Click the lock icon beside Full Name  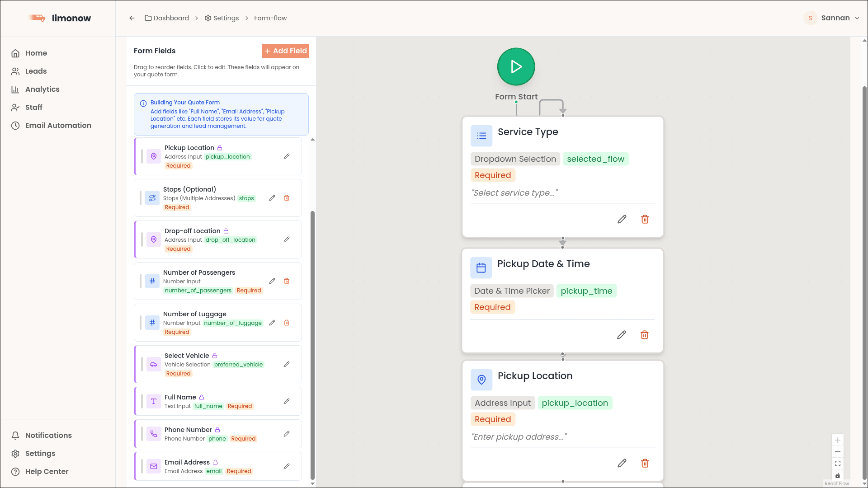(x=202, y=397)
